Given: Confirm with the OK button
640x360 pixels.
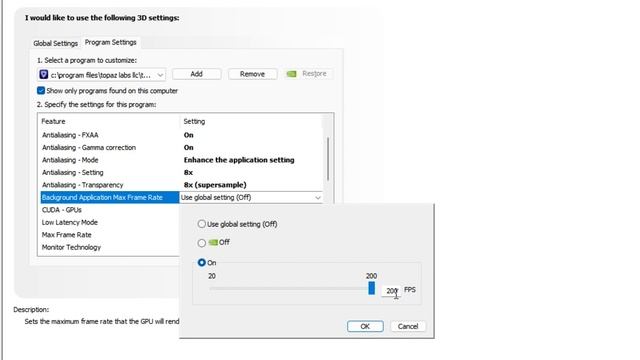Looking at the screenshot, I should pyautogui.click(x=365, y=326).
